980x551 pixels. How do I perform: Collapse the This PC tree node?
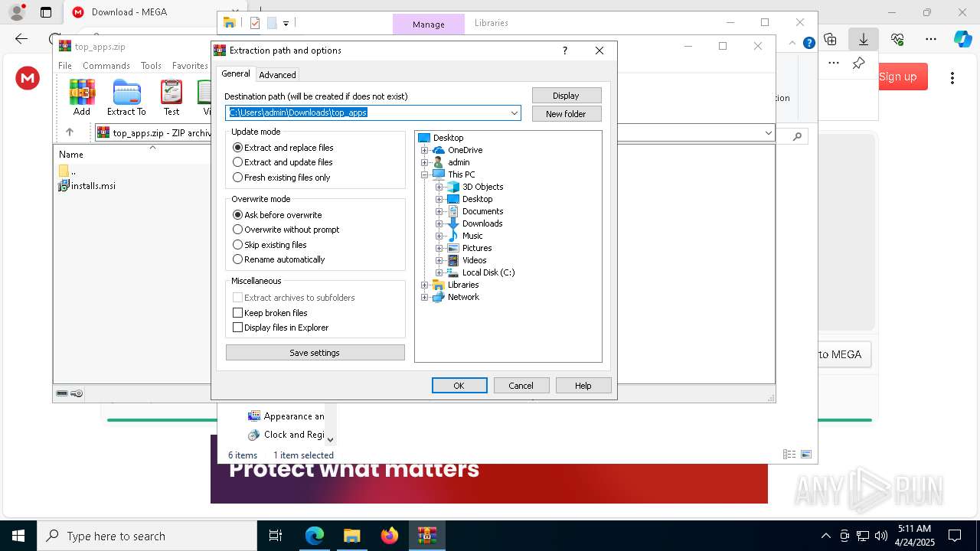(425, 174)
